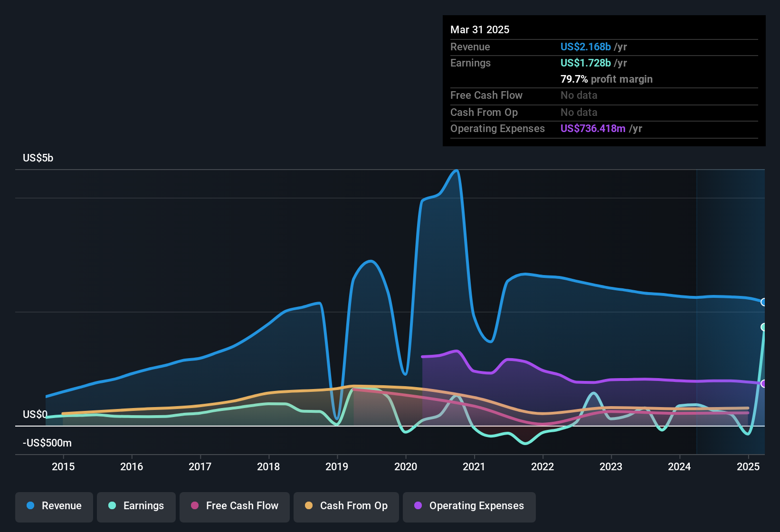
Task: Click the 79.7% profit margin indicator
Action: [607, 79]
